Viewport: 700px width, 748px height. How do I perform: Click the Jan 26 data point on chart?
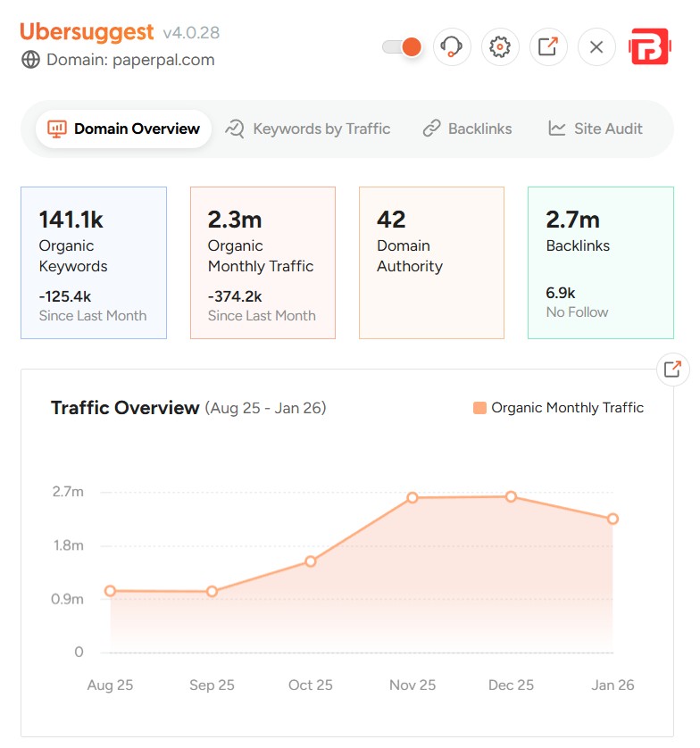pos(613,519)
